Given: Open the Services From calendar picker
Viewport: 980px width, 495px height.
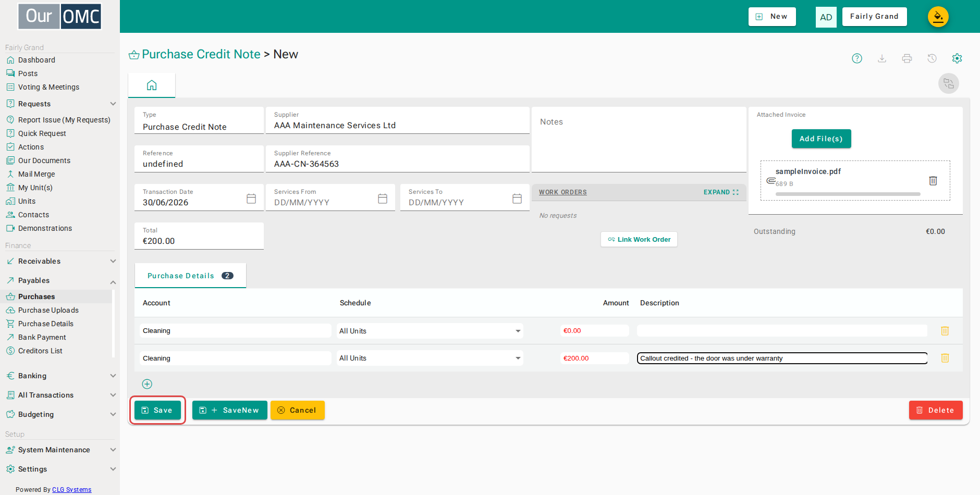Looking at the screenshot, I should point(383,199).
